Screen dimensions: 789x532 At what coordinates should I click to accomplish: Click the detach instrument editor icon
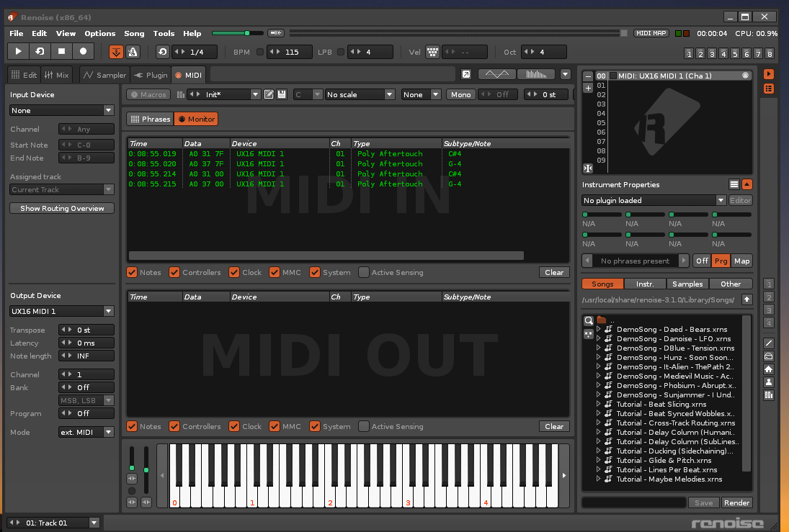(466, 74)
